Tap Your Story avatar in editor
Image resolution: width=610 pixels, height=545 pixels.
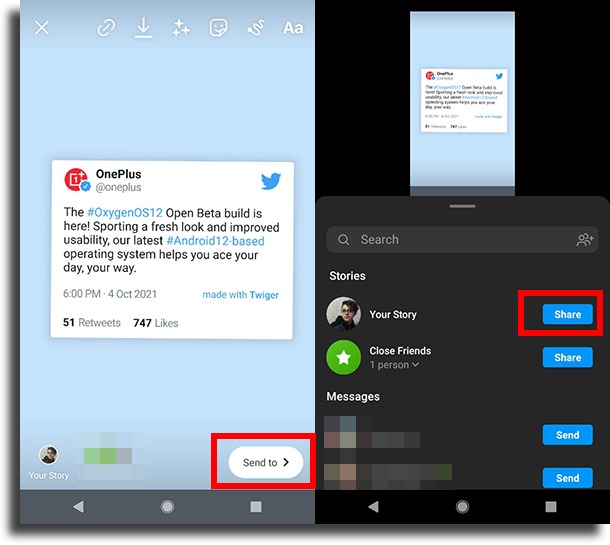pyautogui.click(x=49, y=454)
